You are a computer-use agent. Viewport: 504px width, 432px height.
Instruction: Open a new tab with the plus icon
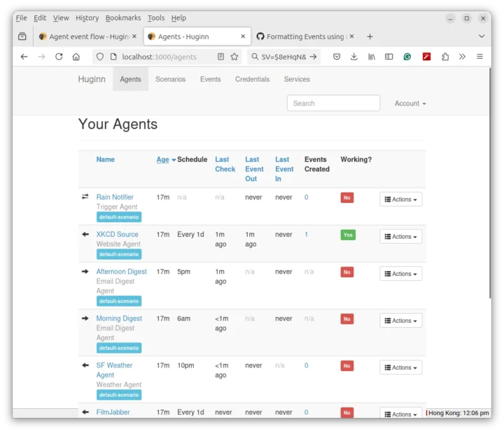[x=370, y=36]
